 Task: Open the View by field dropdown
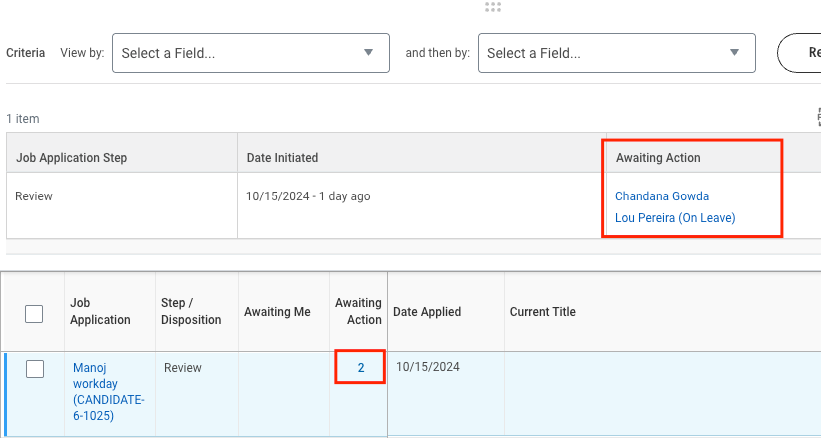pos(251,53)
